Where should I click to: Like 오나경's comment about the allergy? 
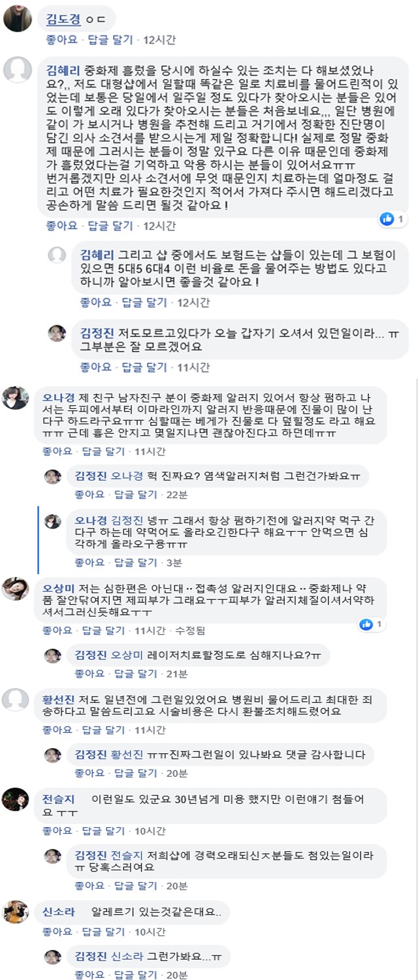tap(58, 451)
